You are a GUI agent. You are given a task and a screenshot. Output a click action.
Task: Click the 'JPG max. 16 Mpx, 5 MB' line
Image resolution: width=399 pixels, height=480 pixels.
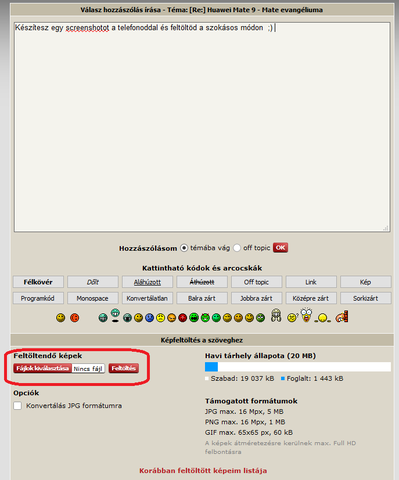coord(244,412)
